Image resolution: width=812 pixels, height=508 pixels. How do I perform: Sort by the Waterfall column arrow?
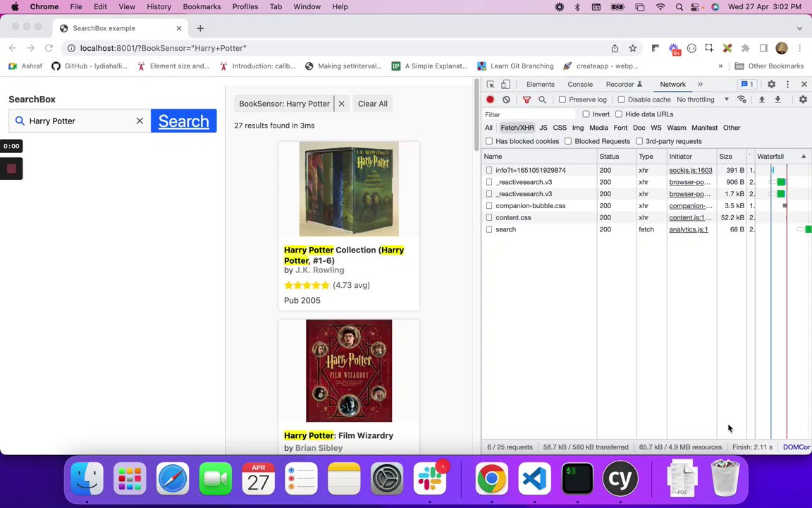(x=804, y=157)
